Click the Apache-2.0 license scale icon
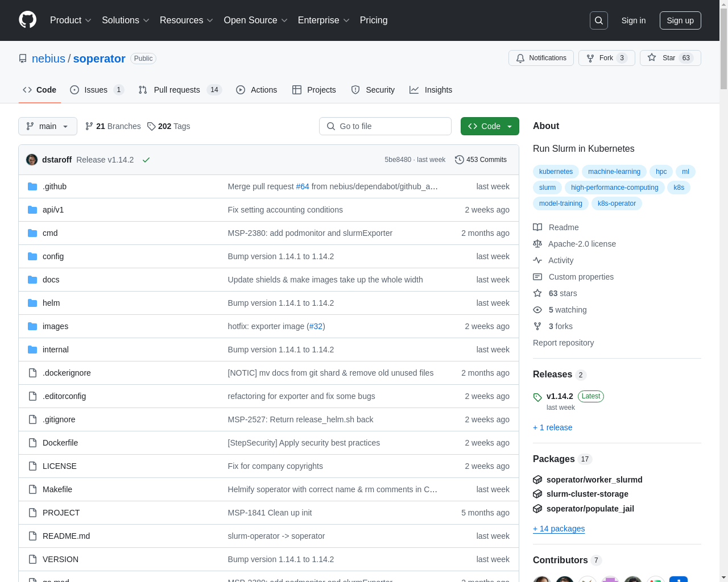Screen dimensions: 728x582 click(x=537, y=244)
